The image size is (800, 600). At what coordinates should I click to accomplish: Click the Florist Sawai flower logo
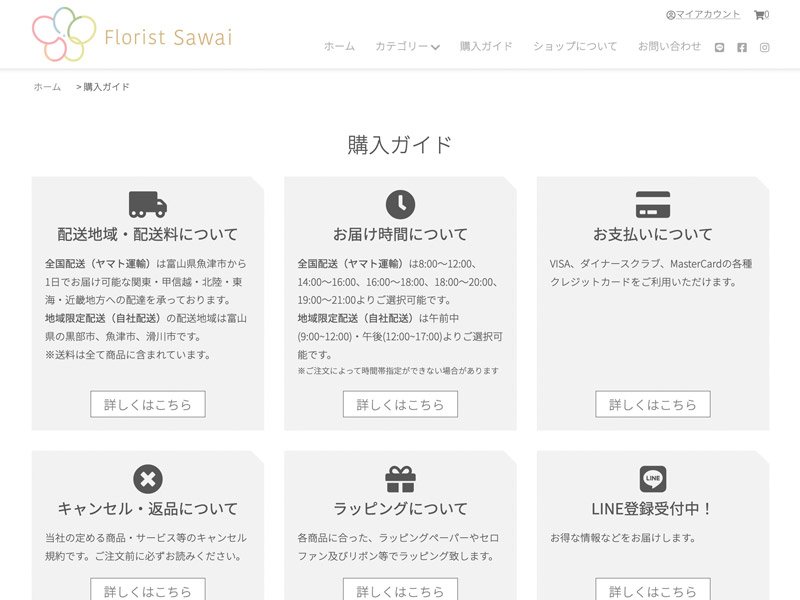pos(64,35)
